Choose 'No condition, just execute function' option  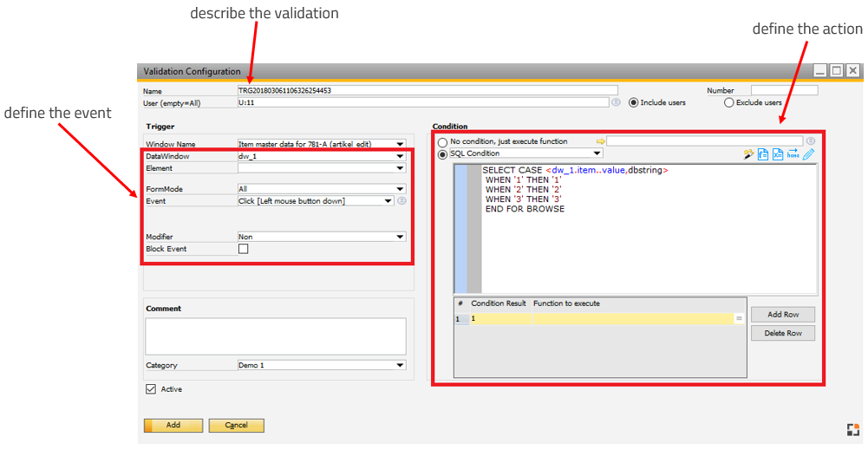tap(443, 142)
